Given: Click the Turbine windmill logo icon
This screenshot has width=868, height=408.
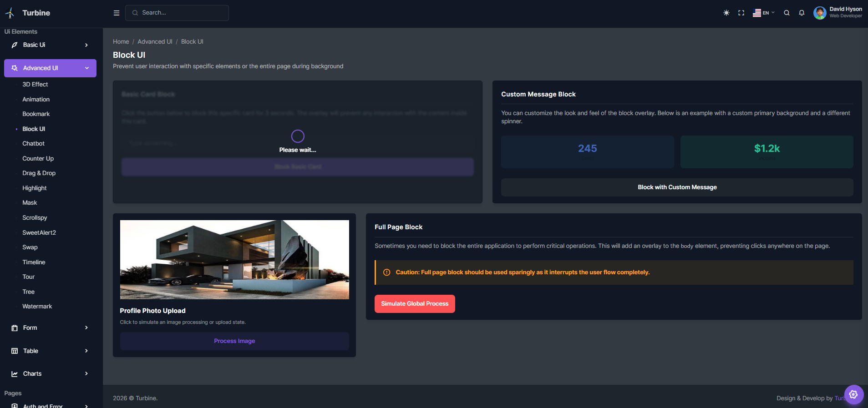Looking at the screenshot, I should [x=10, y=13].
